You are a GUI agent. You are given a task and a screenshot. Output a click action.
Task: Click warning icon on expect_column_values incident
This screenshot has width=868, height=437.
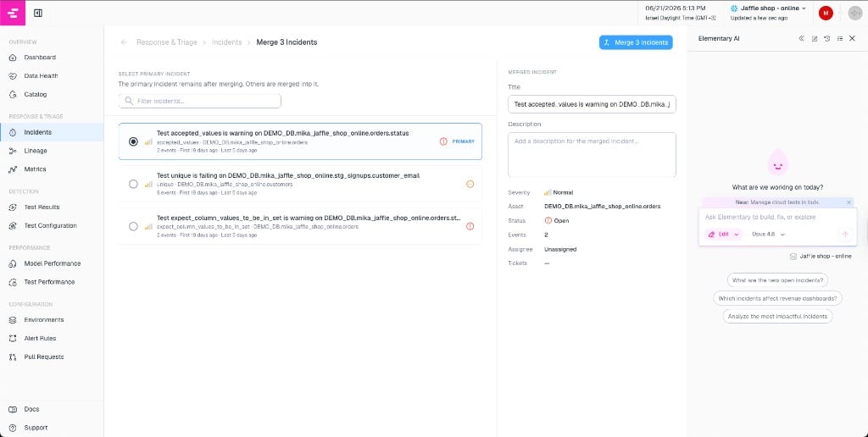click(x=470, y=226)
